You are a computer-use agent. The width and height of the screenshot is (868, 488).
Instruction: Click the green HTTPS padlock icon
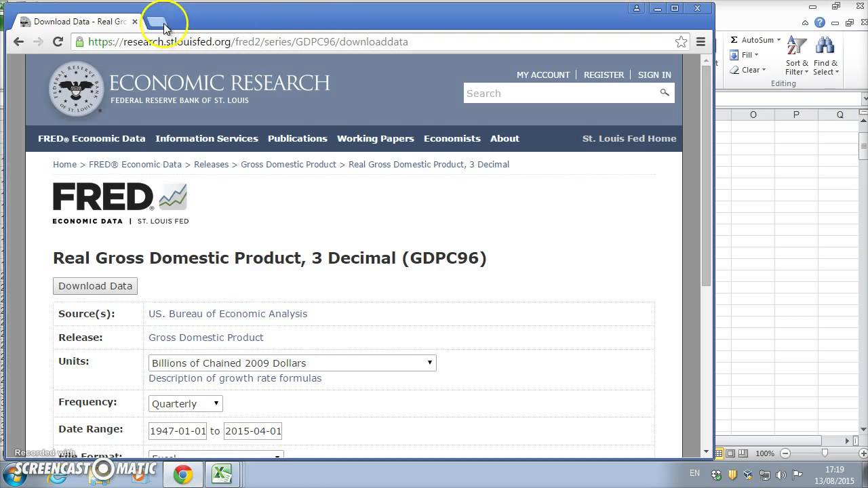[x=79, y=42]
